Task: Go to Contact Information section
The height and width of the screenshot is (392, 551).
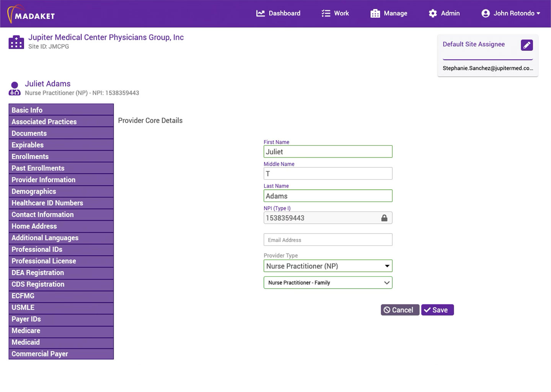Action: 61,214
